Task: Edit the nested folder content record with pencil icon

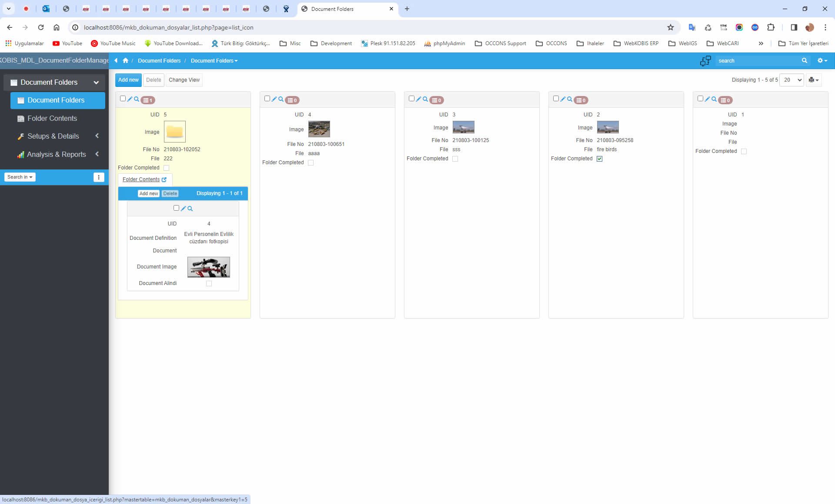Action: click(183, 209)
